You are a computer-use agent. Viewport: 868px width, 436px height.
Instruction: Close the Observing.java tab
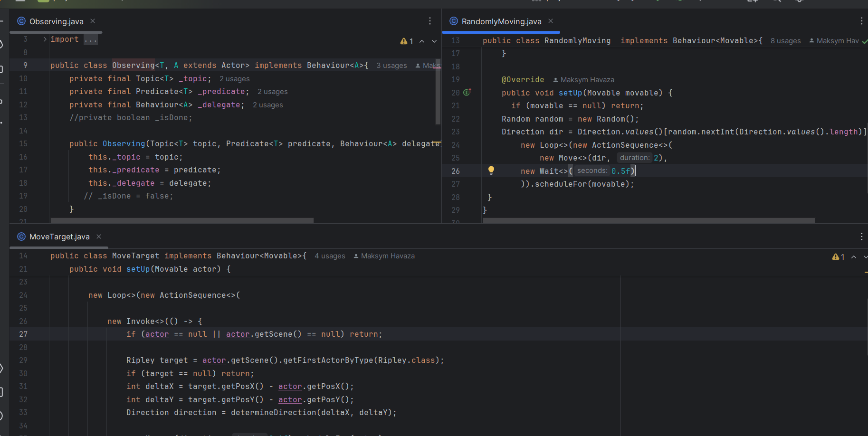93,21
